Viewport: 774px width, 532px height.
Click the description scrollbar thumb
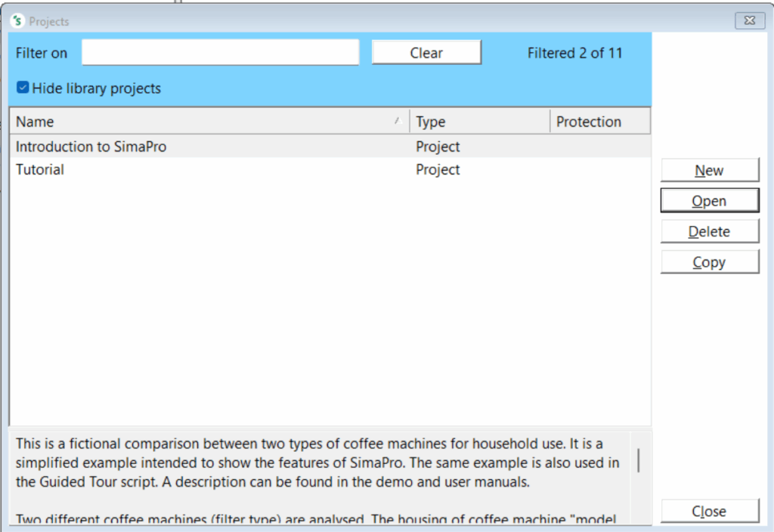pyautogui.click(x=639, y=460)
